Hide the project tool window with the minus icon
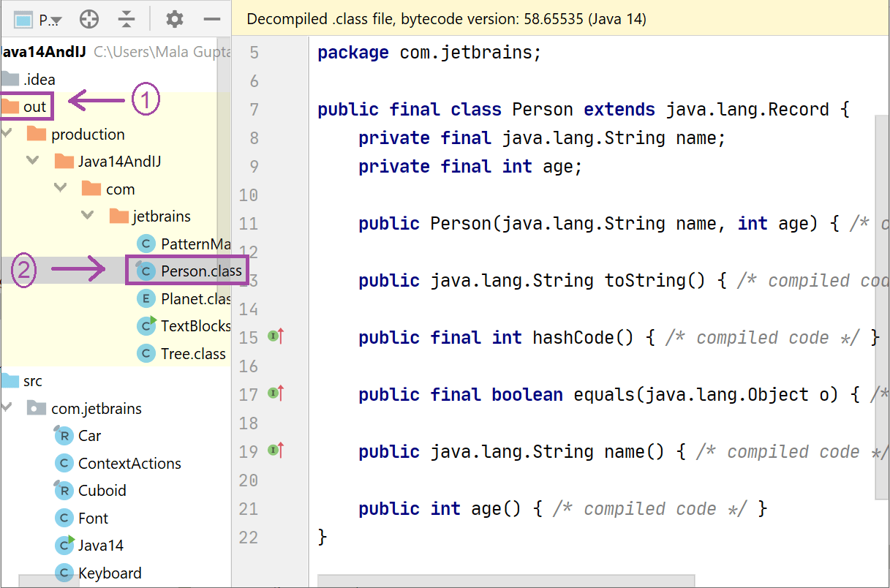This screenshot has width=890, height=588. [x=212, y=19]
